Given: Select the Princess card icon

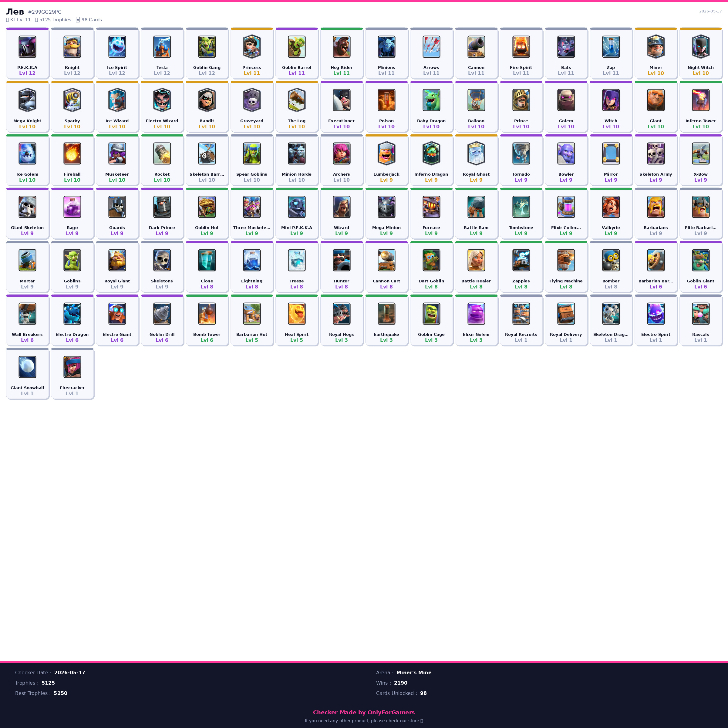Looking at the screenshot, I should coord(252,47).
